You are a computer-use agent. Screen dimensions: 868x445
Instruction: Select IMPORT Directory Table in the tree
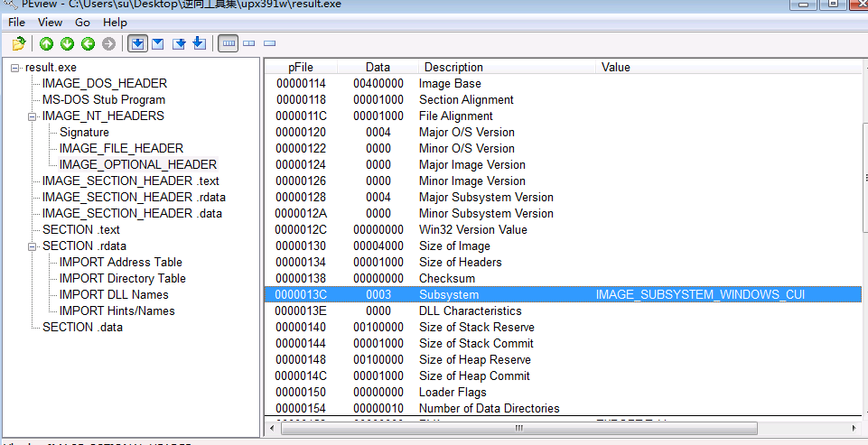coord(122,278)
